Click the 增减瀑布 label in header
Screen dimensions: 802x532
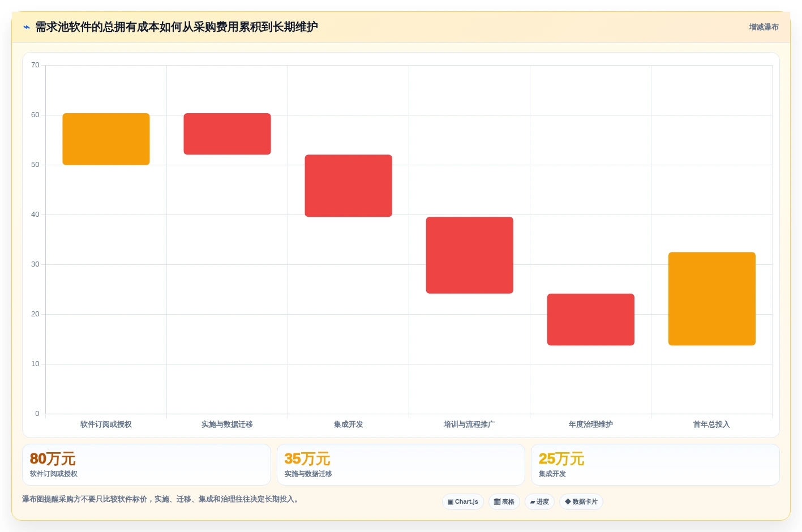[764, 27]
